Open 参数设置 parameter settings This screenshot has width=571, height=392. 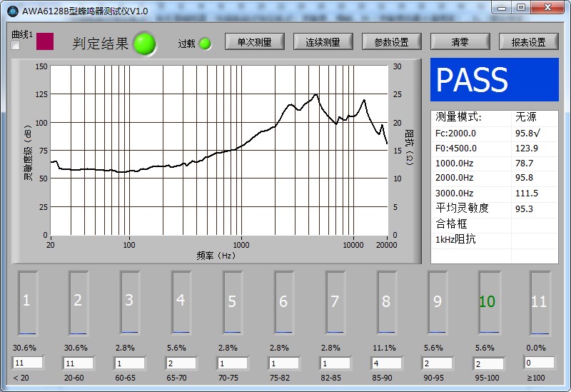click(391, 42)
